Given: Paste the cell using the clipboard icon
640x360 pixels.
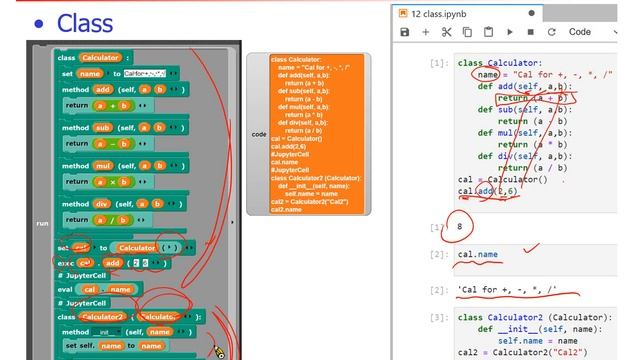Looking at the screenshot, I should point(488,32).
